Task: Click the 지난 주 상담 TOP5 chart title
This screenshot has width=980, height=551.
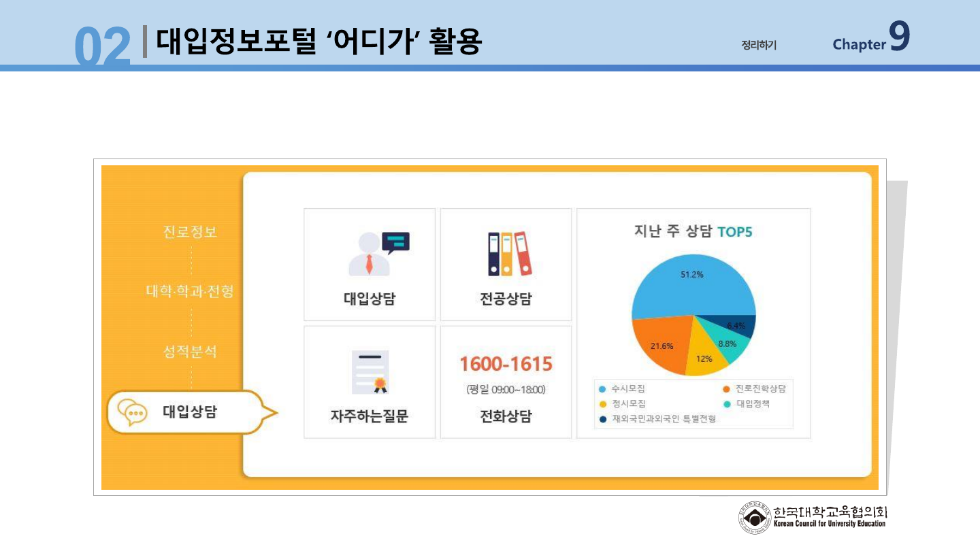Action: click(693, 231)
